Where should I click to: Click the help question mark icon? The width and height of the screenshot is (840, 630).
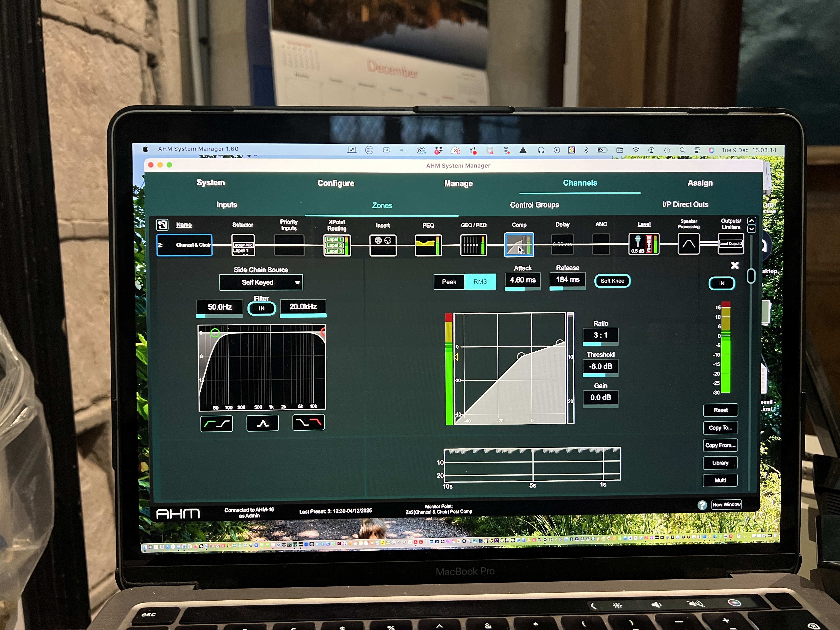tap(702, 505)
